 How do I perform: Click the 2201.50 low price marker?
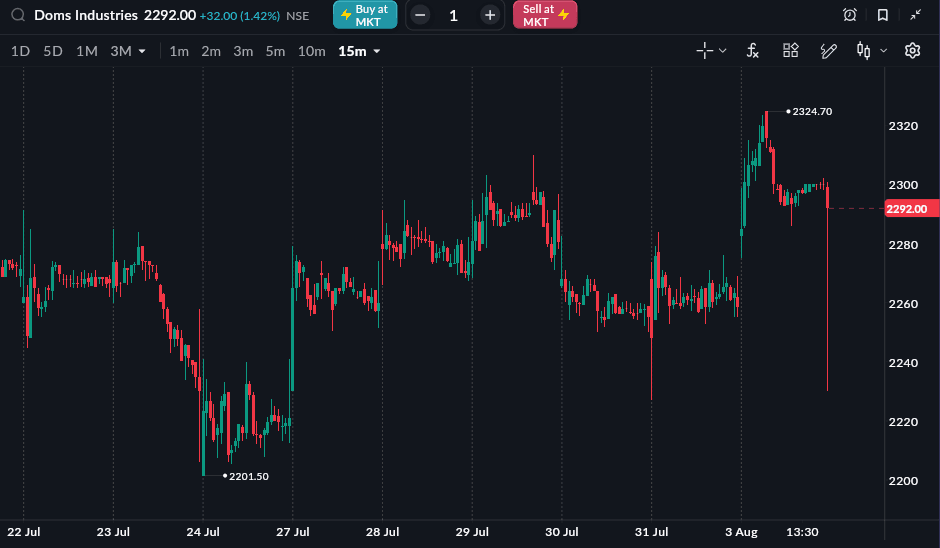pyautogui.click(x=249, y=476)
